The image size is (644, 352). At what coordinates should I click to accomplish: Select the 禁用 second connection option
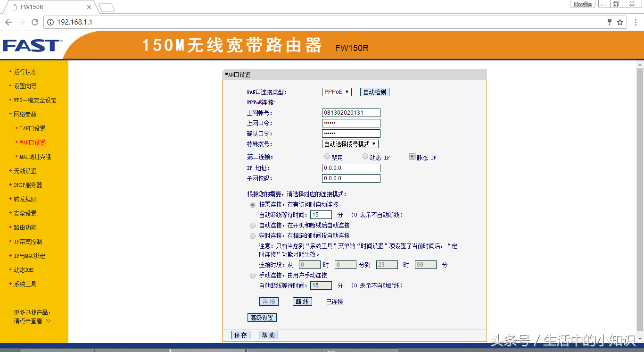pyautogui.click(x=327, y=157)
